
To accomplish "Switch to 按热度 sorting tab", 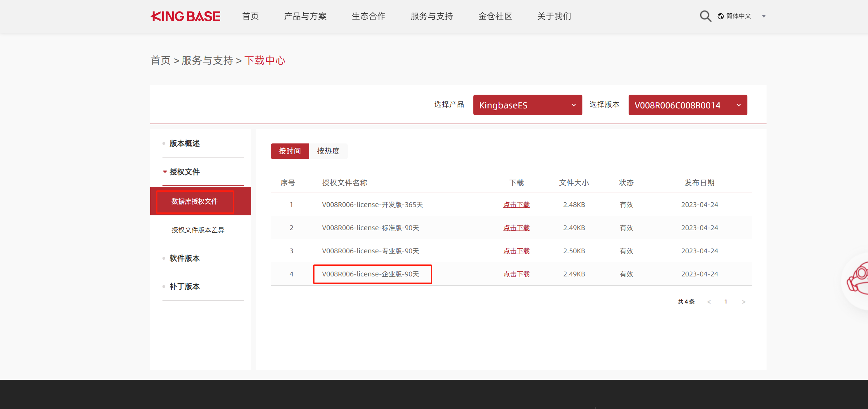I will pyautogui.click(x=328, y=151).
